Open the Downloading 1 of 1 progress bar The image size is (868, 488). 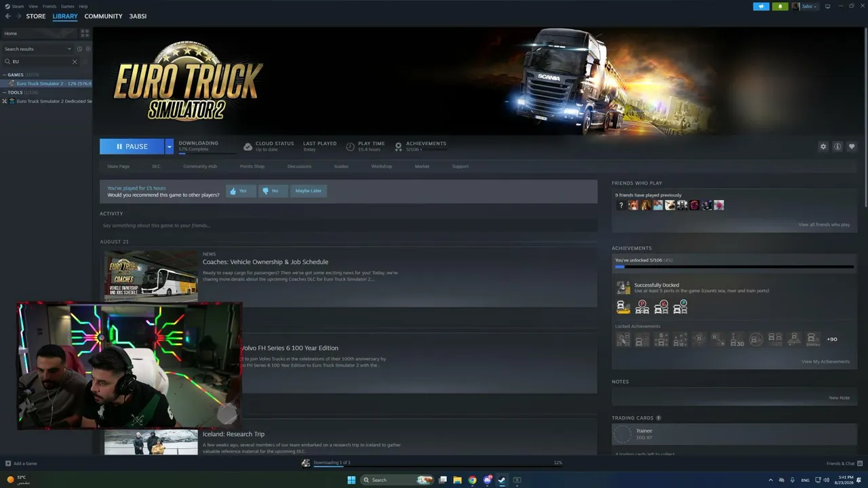(x=432, y=463)
